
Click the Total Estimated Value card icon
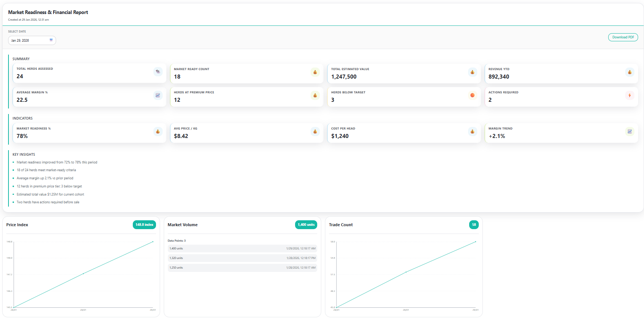pos(472,72)
